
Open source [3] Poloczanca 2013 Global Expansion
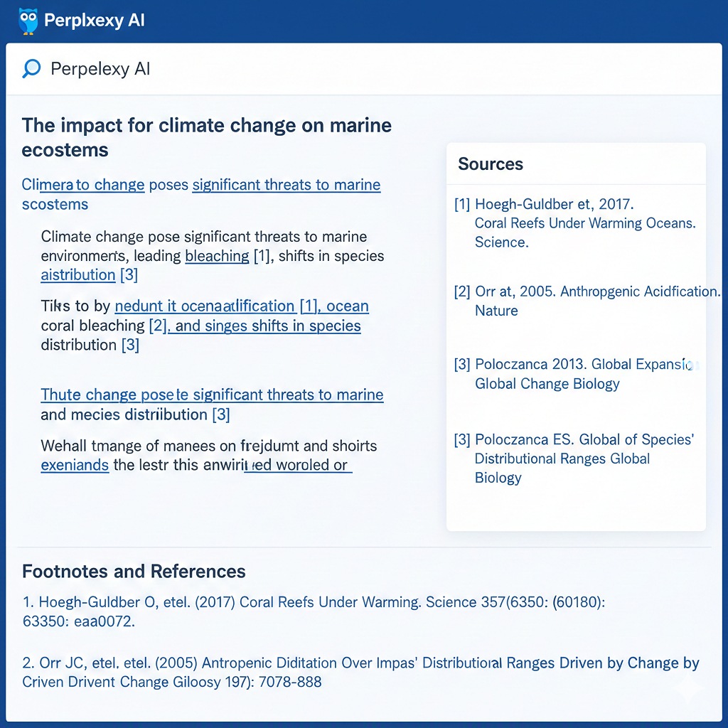[x=576, y=374]
